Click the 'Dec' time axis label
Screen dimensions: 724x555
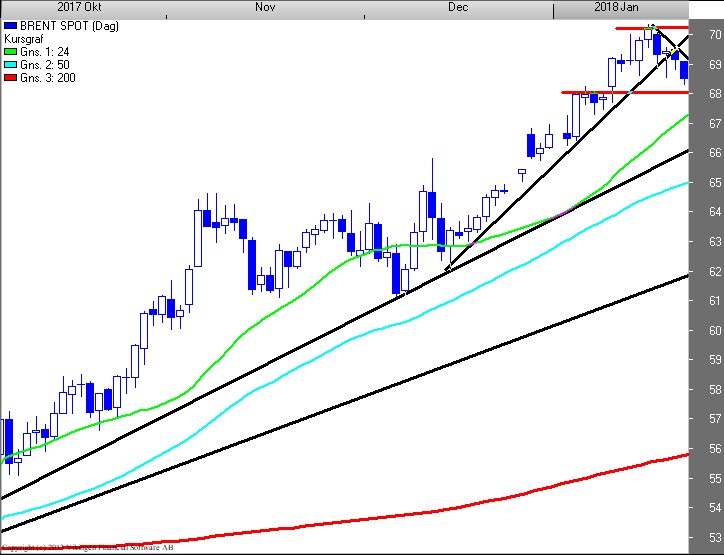(458, 7)
